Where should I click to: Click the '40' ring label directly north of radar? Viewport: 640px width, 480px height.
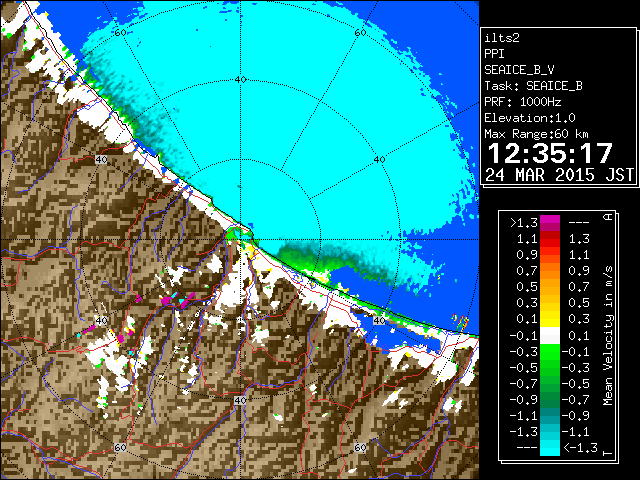coord(240,80)
